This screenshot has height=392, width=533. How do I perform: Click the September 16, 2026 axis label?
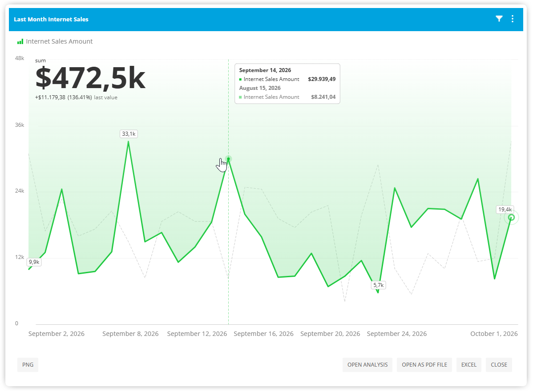(x=264, y=334)
